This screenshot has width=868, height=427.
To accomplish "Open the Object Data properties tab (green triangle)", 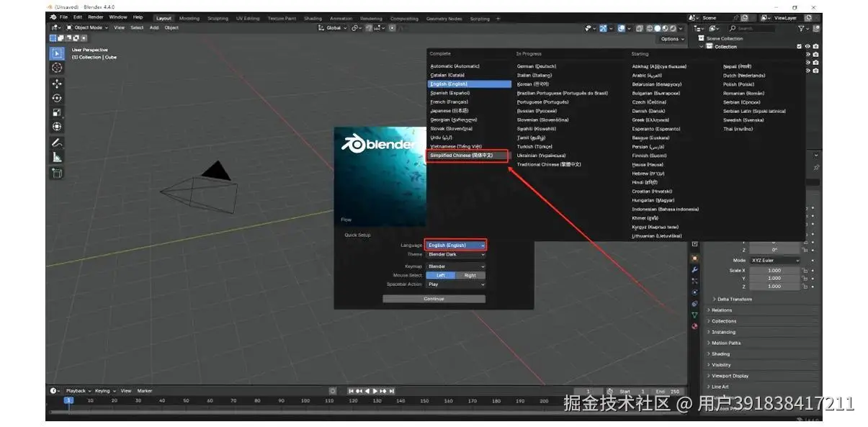I will 694,315.
